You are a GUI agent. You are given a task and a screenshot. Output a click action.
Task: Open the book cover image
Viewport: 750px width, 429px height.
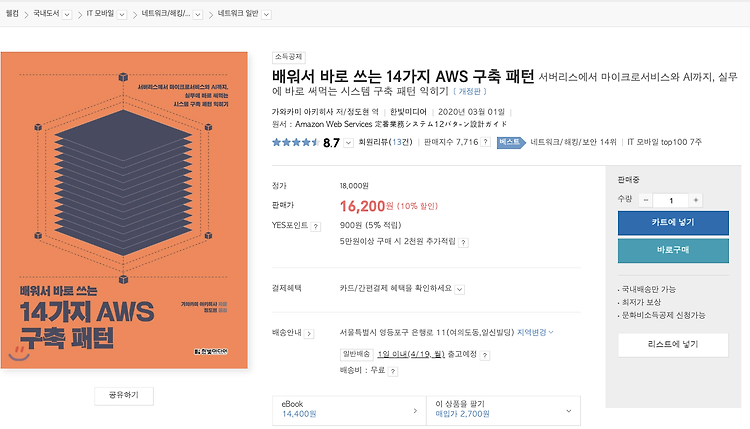coord(124,210)
